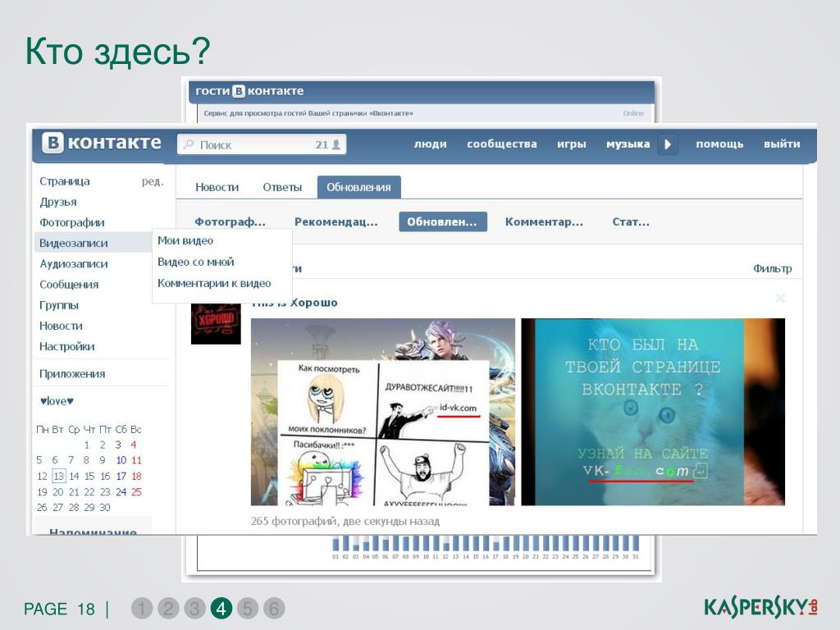This screenshot has width=840, height=630.
Task: Play music with the header play button
Action: [x=668, y=144]
